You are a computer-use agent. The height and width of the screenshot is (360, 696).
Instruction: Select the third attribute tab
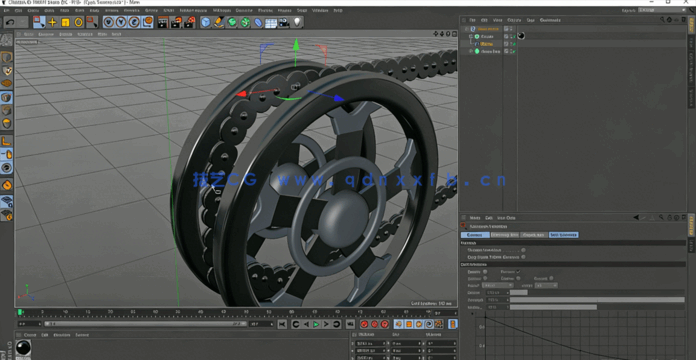point(534,235)
